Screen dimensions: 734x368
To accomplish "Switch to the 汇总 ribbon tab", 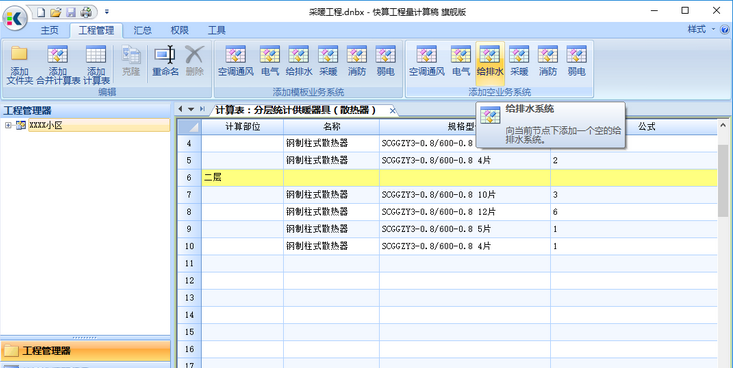I will coord(142,30).
